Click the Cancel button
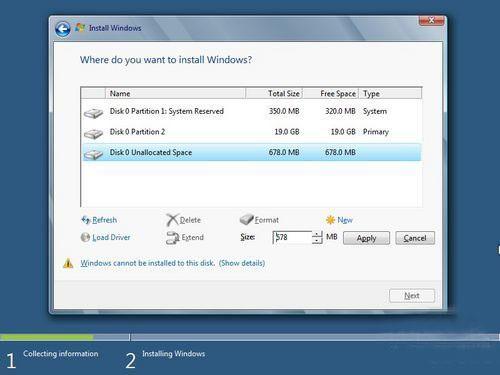Viewport: 500px width, 375px height. [x=415, y=238]
